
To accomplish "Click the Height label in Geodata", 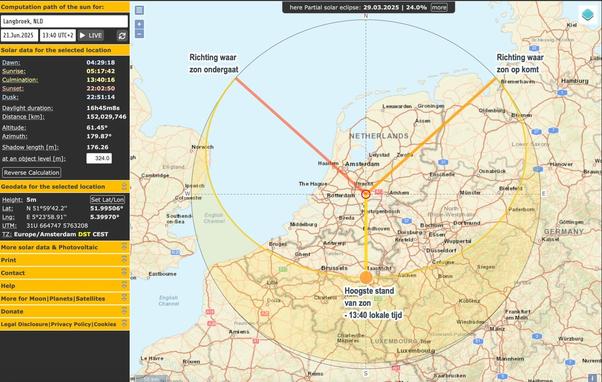I will [13, 200].
